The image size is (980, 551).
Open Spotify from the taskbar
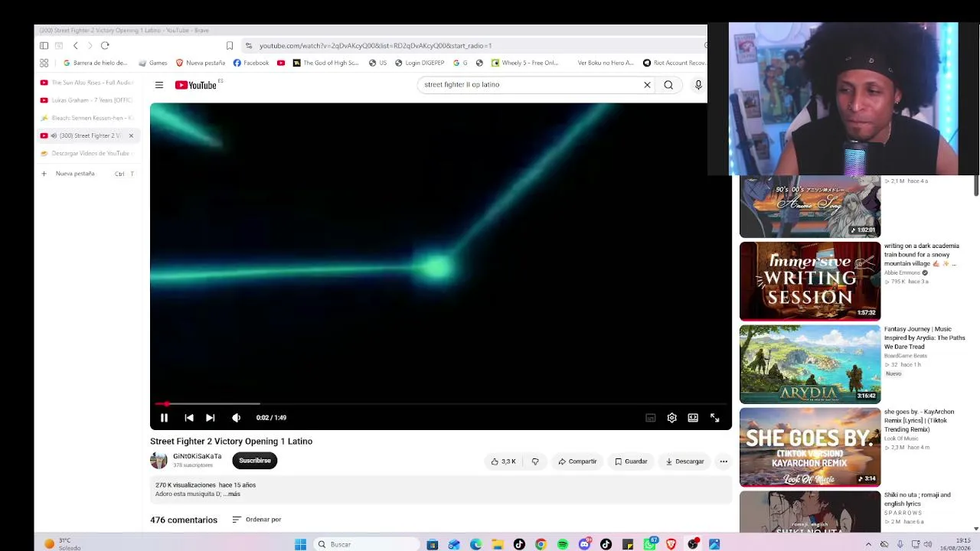click(563, 544)
